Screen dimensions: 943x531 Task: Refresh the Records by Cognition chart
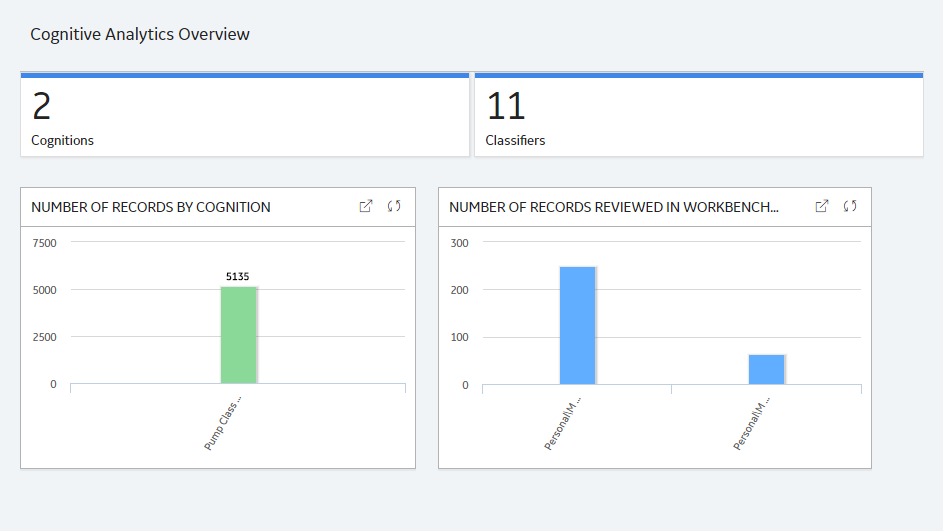[394, 206]
